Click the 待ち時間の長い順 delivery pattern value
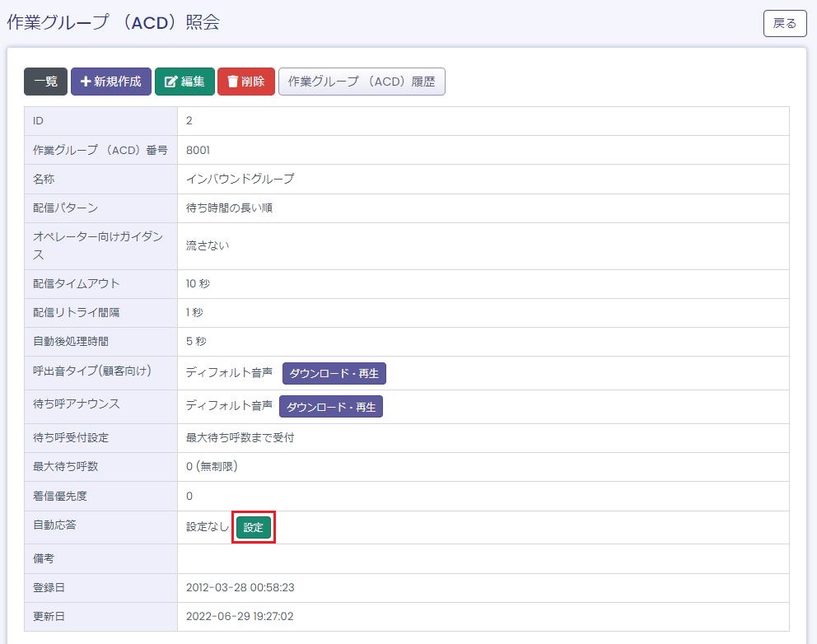 click(229, 208)
